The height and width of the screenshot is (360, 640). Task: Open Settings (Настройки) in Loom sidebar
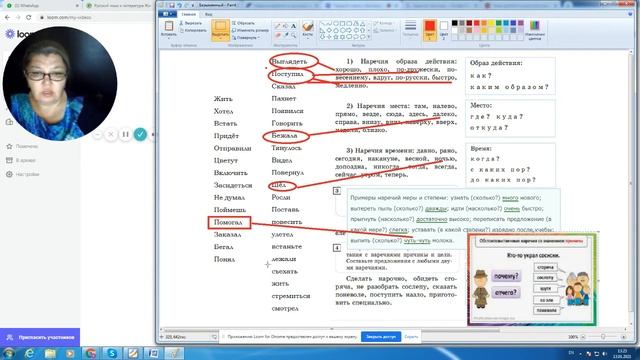tap(23, 174)
